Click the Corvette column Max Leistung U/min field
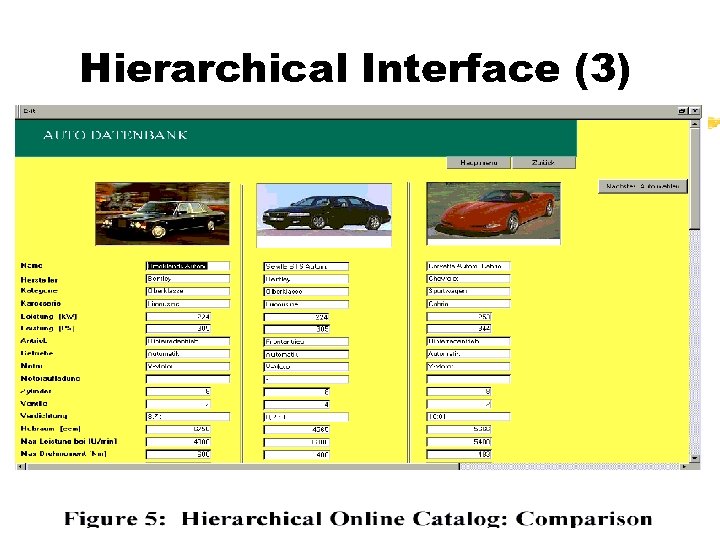Image resolution: width=720 pixels, height=540 pixels. pyautogui.click(x=459, y=442)
